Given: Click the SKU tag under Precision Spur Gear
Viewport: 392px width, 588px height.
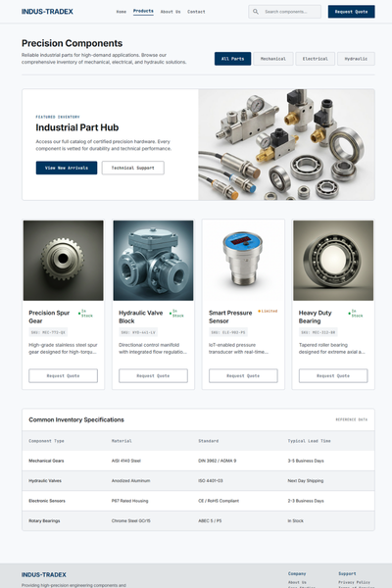Looking at the screenshot, I should [x=48, y=332].
